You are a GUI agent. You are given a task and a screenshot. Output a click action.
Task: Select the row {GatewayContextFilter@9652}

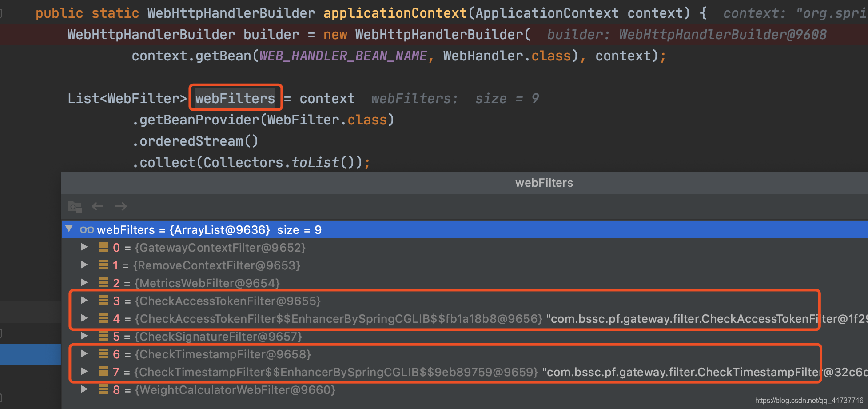(x=465, y=247)
